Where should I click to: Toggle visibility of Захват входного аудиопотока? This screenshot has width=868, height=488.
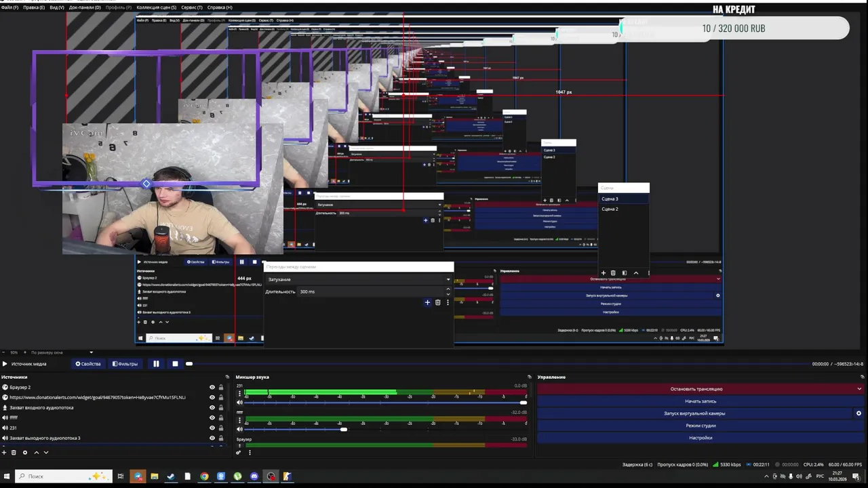point(212,408)
